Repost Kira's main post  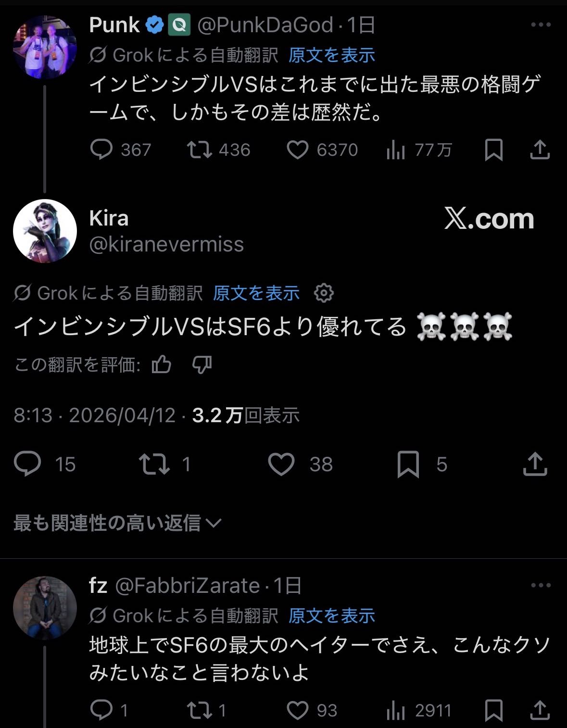point(154,464)
